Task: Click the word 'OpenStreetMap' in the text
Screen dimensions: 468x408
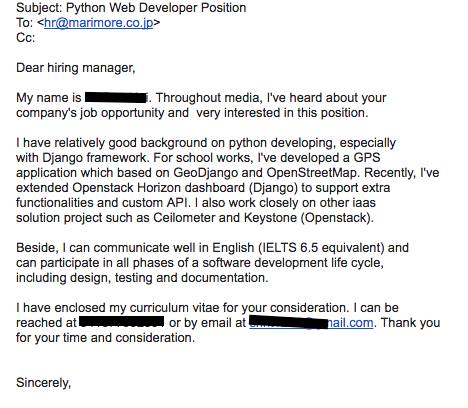Action: click(x=311, y=173)
